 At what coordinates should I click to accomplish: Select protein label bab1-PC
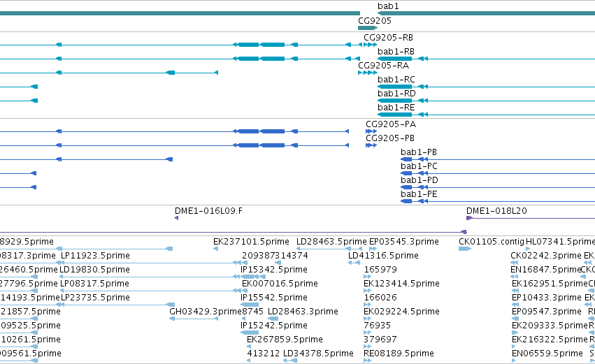419,166
